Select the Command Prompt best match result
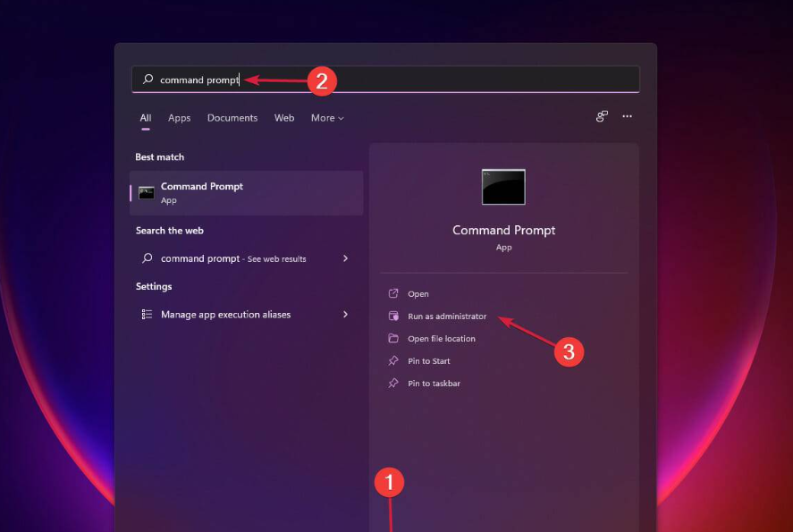 point(246,193)
